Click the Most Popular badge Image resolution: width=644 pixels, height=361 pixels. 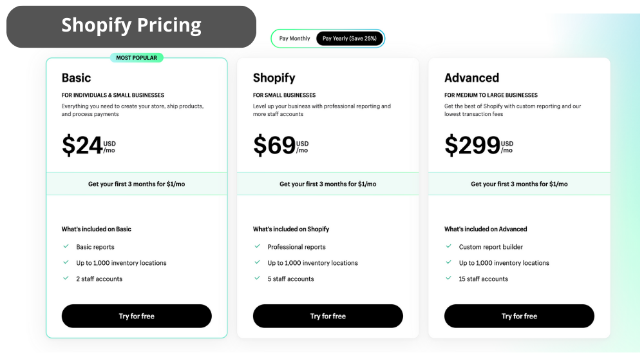tap(137, 57)
